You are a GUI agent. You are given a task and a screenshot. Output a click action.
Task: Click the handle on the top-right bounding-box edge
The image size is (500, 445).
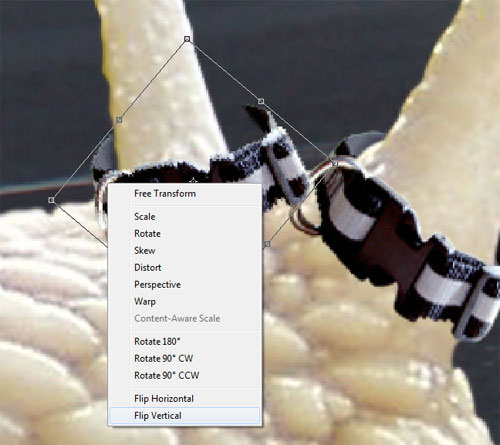[x=261, y=101]
